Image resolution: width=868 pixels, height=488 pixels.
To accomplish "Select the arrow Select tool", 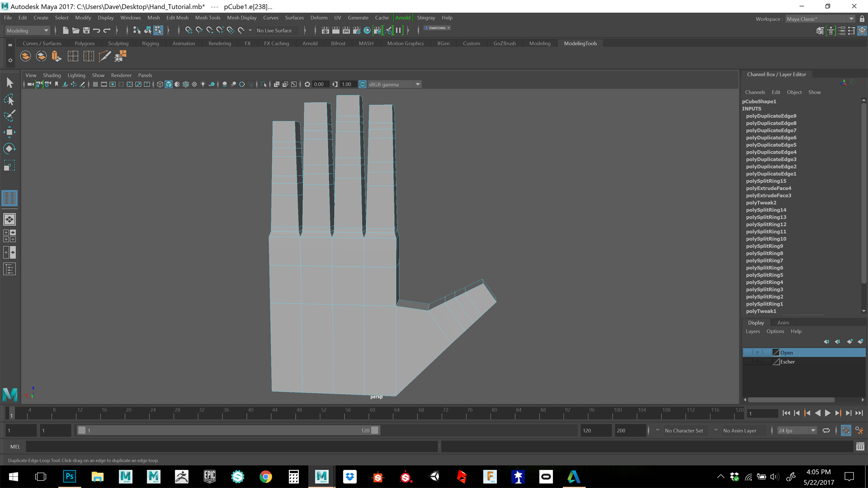I will [x=9, y=83].
